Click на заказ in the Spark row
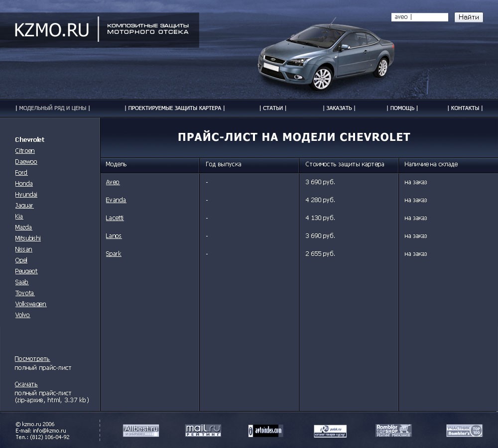 tap(415, 254)
